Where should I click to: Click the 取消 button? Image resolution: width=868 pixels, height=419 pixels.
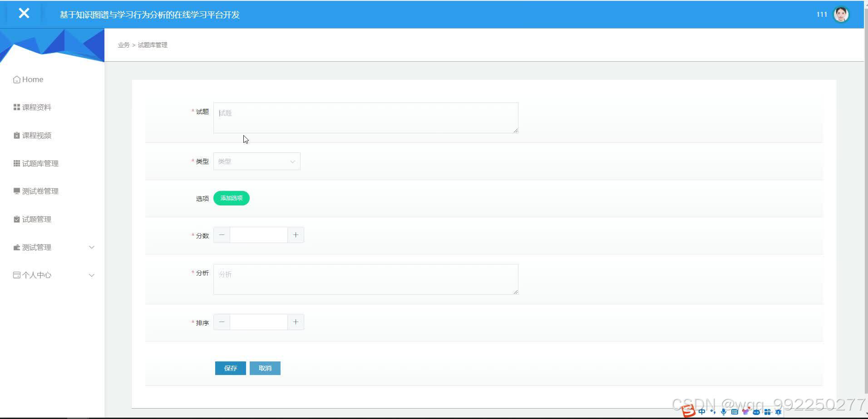(x=265, y=368)
